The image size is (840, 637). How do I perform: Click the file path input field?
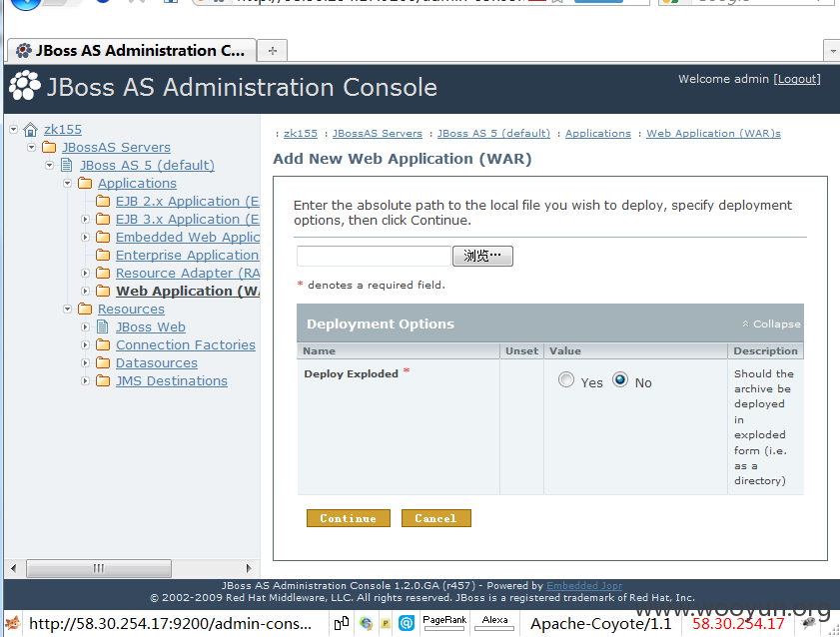[374, 256]
